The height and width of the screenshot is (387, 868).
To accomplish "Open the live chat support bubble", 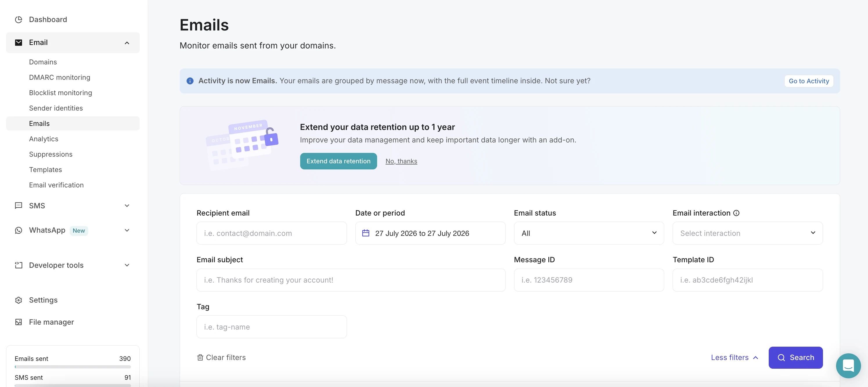I will pyautogui.click(x=848, y=366).
